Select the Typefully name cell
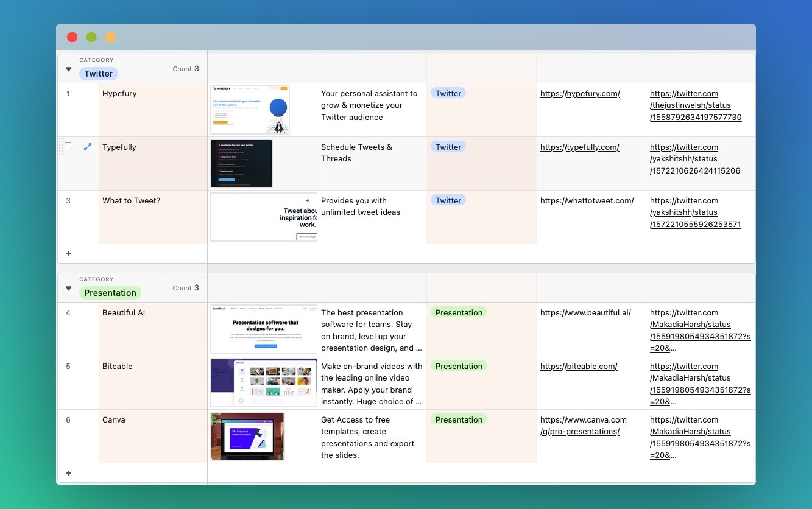Image resolution: width=812 pixels, height=509 pixels. click(153, 163)
